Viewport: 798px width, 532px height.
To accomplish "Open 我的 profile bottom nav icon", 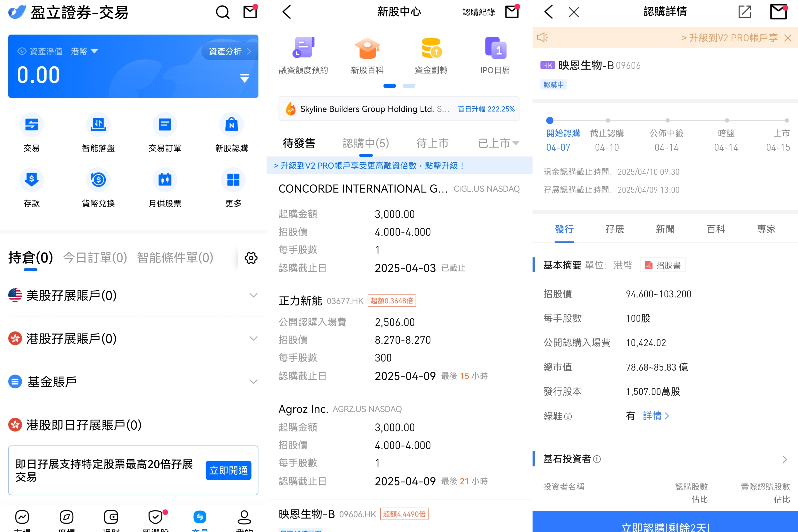I will (x=244, y=517).
